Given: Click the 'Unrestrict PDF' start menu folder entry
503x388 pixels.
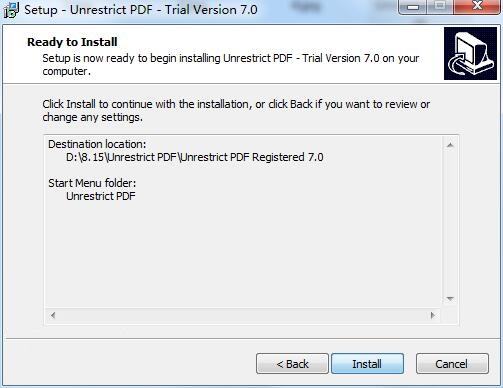Looking at the screenshot, I should pyautogui.click(x=101, y=196).
